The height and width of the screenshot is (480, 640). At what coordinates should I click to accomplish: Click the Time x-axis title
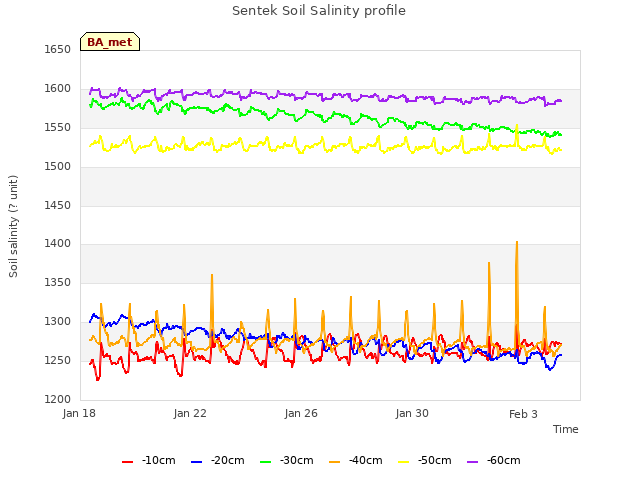[x=566, y=429]
